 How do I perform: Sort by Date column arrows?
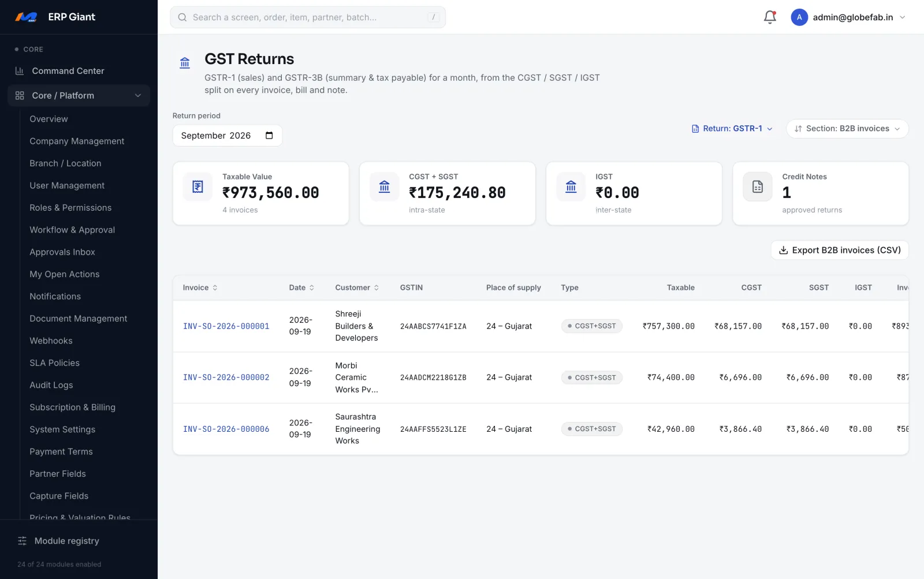(x=312, y=287)
